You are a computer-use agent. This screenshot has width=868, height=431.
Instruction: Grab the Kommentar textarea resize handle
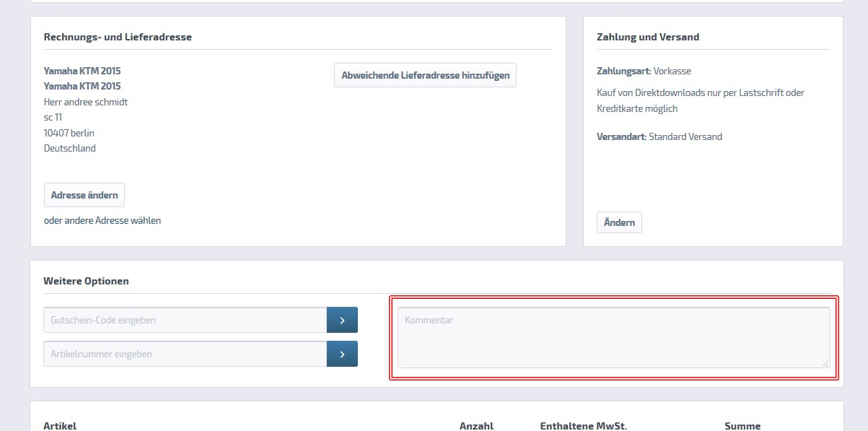(x=825, y=363)
